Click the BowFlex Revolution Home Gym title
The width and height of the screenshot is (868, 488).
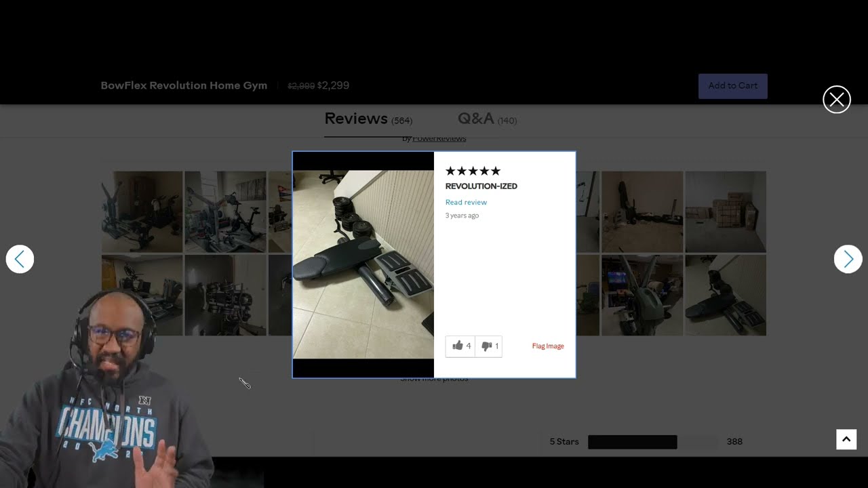tap(184, 85)
